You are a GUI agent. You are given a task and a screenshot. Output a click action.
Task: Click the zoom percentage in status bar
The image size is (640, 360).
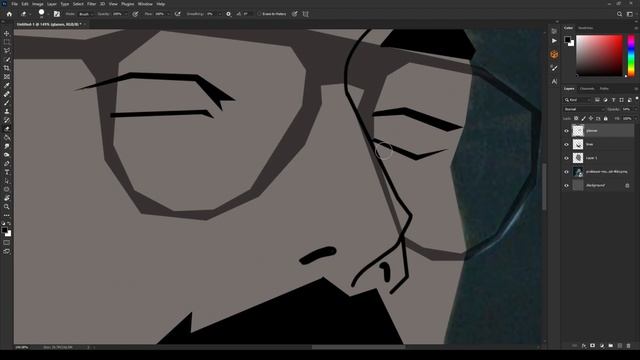[22, 347]
